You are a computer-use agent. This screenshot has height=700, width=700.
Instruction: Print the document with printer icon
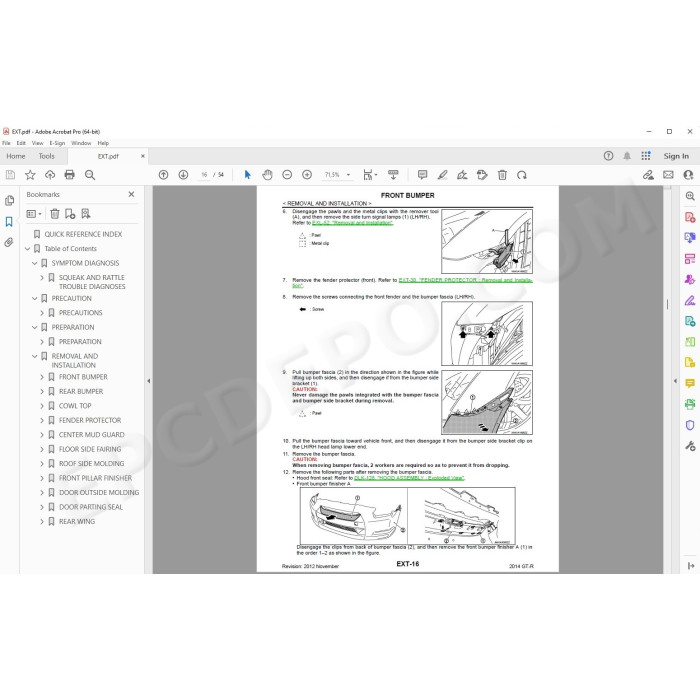[70, 175]
